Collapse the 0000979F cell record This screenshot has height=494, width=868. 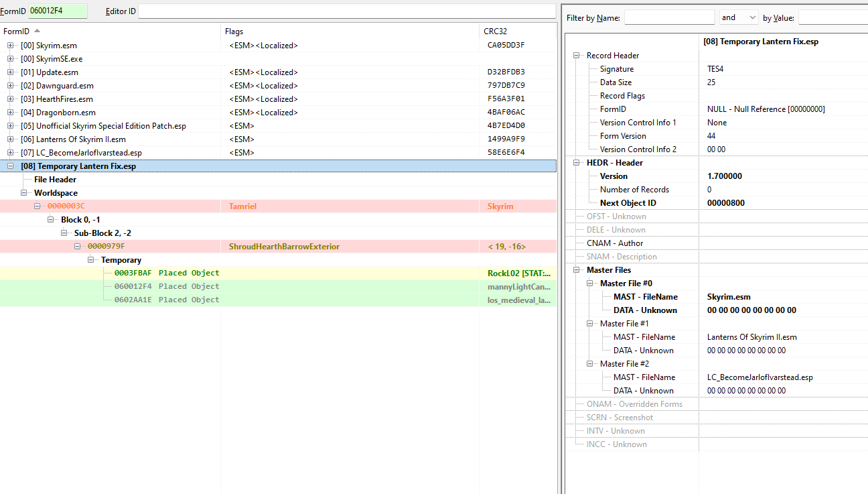77,247
